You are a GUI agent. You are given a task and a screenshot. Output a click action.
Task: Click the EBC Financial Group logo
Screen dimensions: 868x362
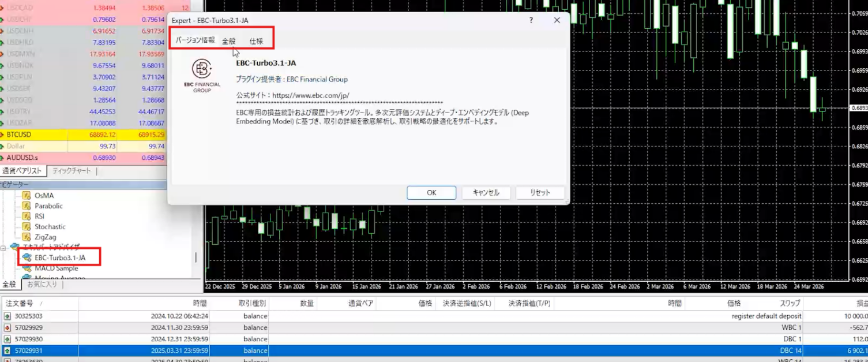tap(202, 76)
